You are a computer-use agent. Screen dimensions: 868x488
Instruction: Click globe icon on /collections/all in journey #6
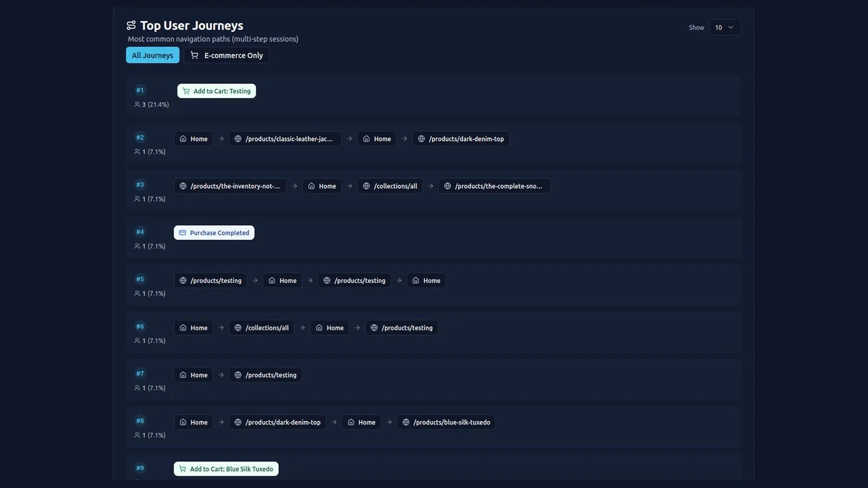pyautogui.click(x=238, y=328)
